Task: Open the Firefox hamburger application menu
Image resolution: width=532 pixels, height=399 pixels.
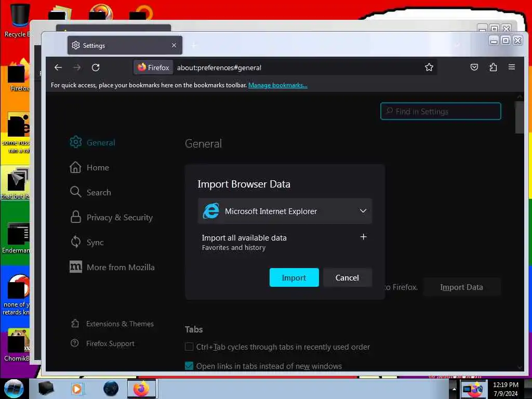Action: click(512, 67)
